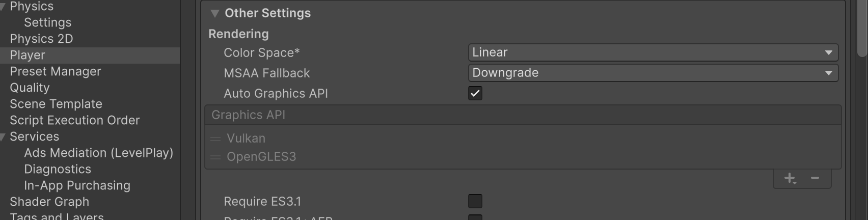Screen dimensions: 868x220
Task: Select the Player settings category
Action: coord(28,55)
